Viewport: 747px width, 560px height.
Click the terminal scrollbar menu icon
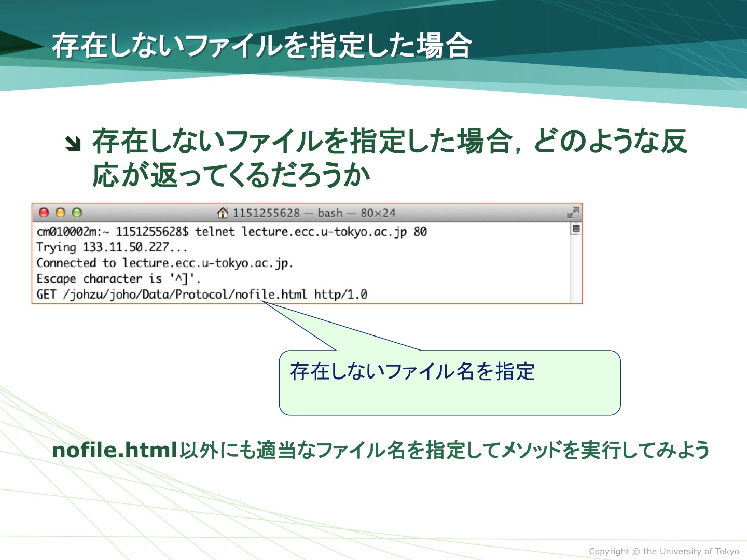pos(576,229)
